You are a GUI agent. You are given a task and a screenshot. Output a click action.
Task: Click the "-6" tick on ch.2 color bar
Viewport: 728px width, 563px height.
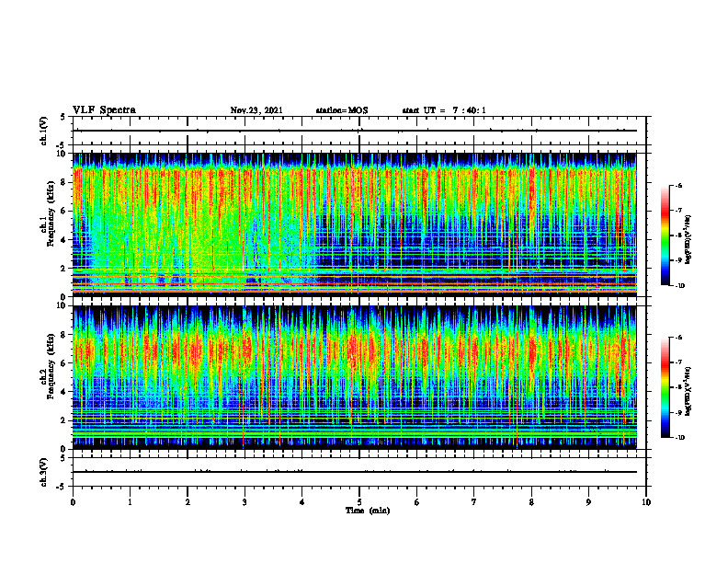[x=678, y=338]
